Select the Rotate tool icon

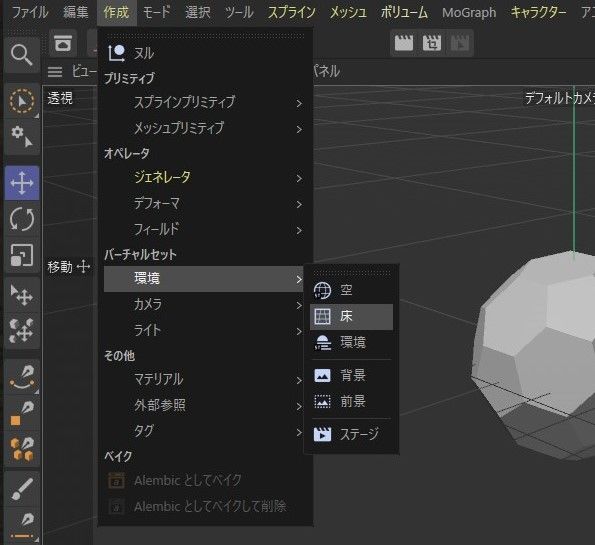pos(22,219)
